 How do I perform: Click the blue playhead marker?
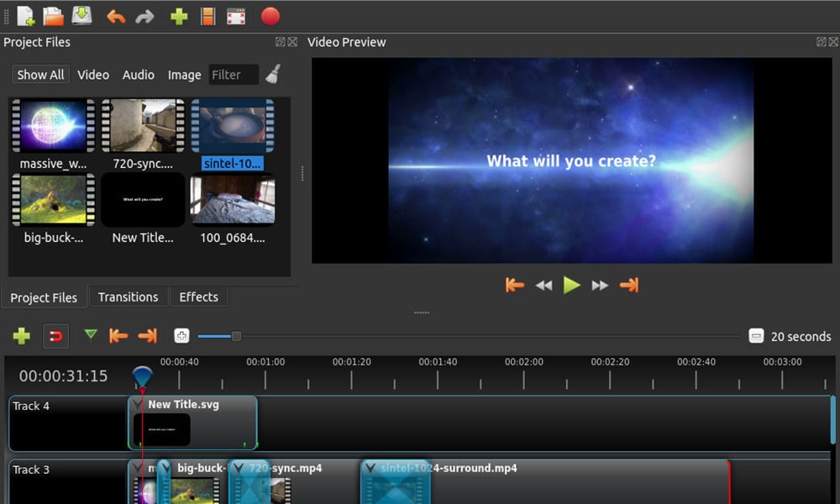(x=142, y=377)
